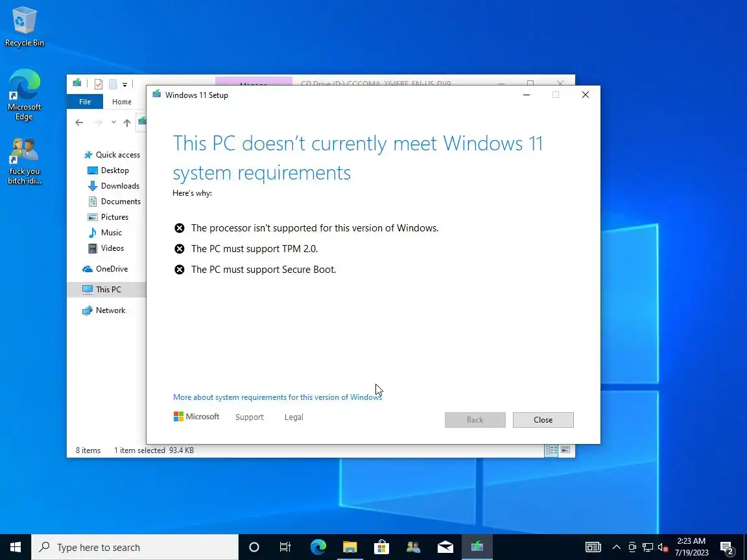This screenshot has height=560, width=747.
Task: Click the Secure Boot error icon
Action: pos(179,270)
